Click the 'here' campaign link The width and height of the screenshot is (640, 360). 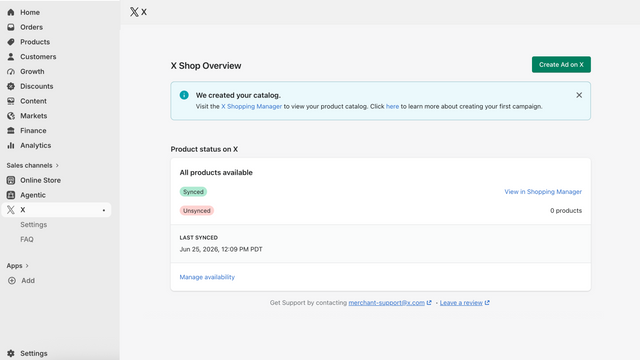[x=392, y=106]
